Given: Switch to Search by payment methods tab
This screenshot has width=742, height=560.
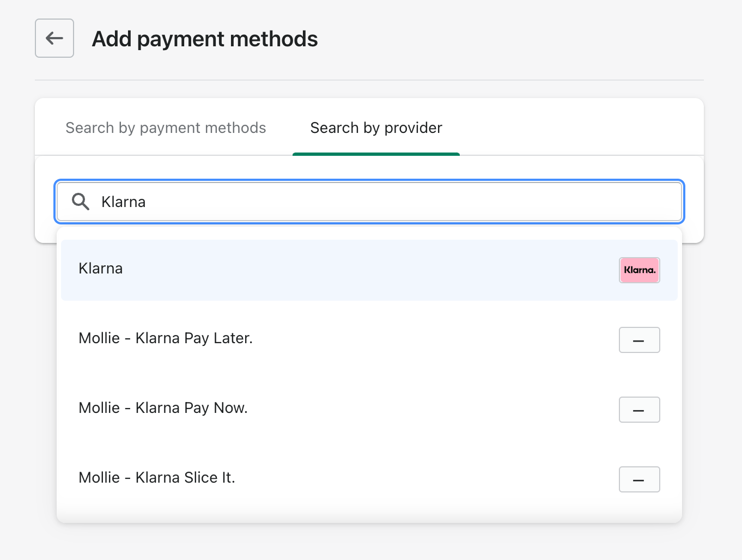Looking at the screenshot, I should (x=166, y=127).
